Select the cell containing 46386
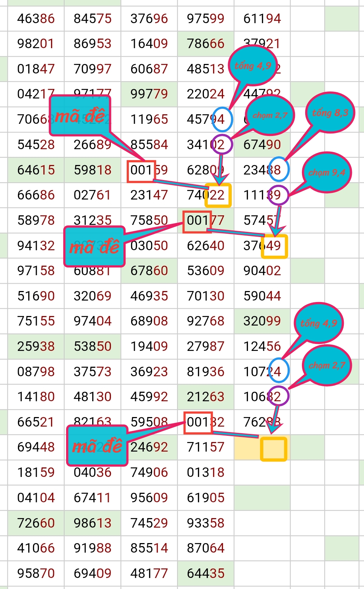Image resolution: width=364 pixels, height=589 pixels. coord(36,18)
